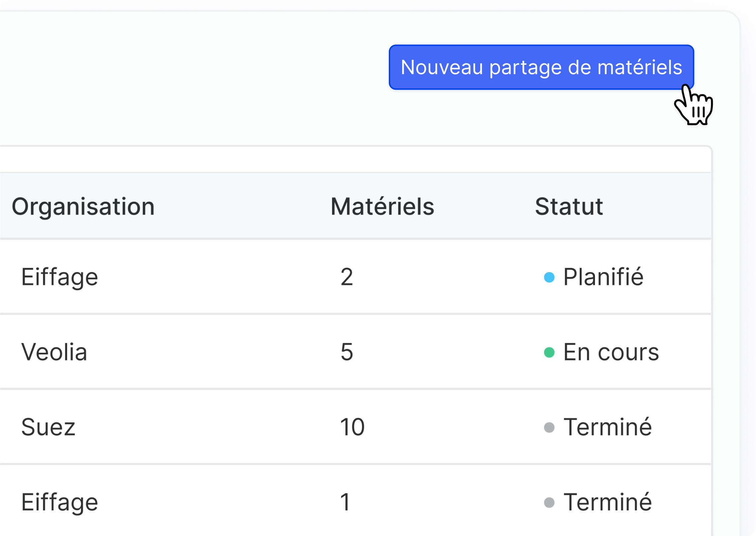Select the Statut column header
Screen dimensions: 756x536
pos(569,207)
